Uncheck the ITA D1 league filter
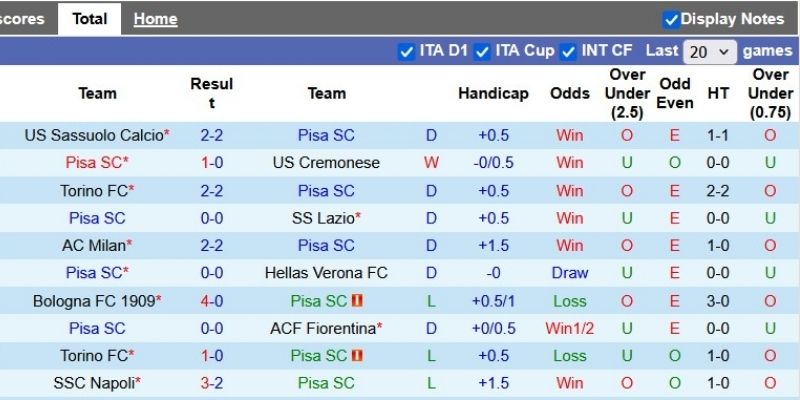The width and height of the screenshot is (800, 400). pos(406,51)
